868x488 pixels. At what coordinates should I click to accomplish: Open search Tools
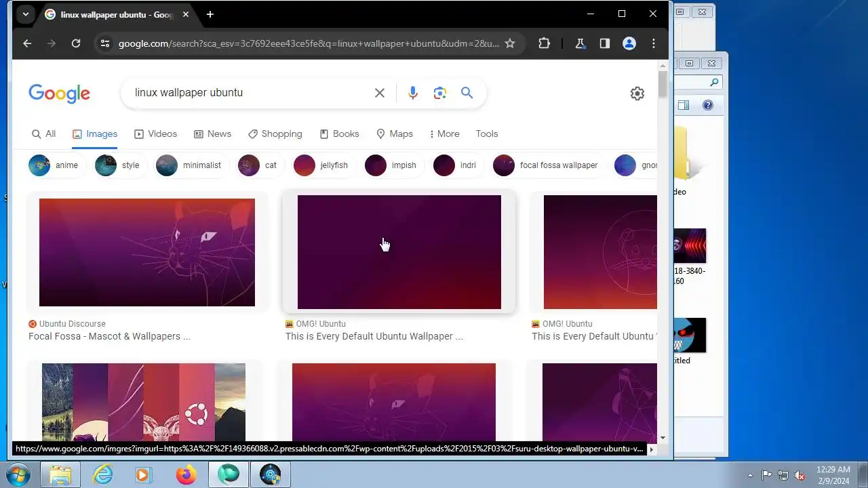tap(487, 134)
